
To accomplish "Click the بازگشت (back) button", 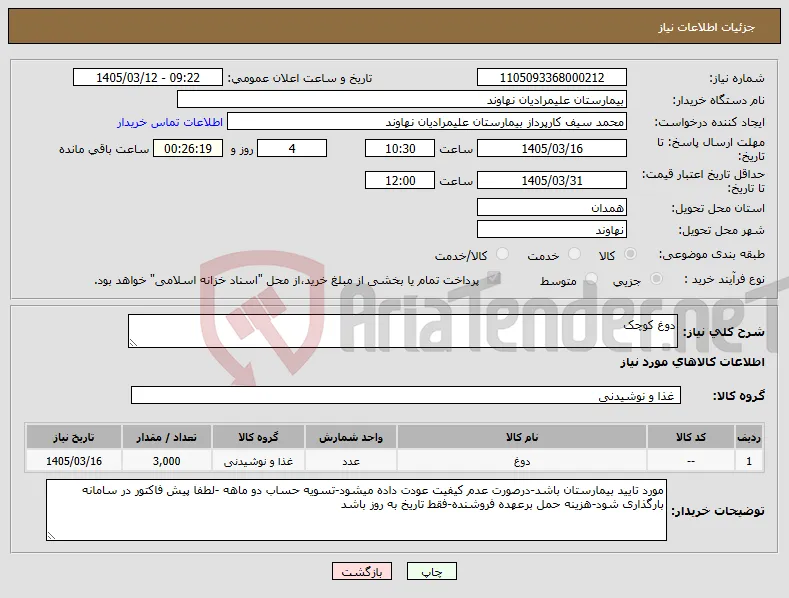I will (x=362, y=571).
